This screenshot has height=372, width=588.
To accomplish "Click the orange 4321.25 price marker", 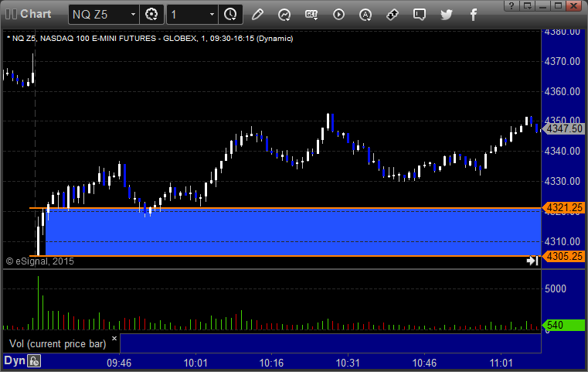I will coord(564,207).
